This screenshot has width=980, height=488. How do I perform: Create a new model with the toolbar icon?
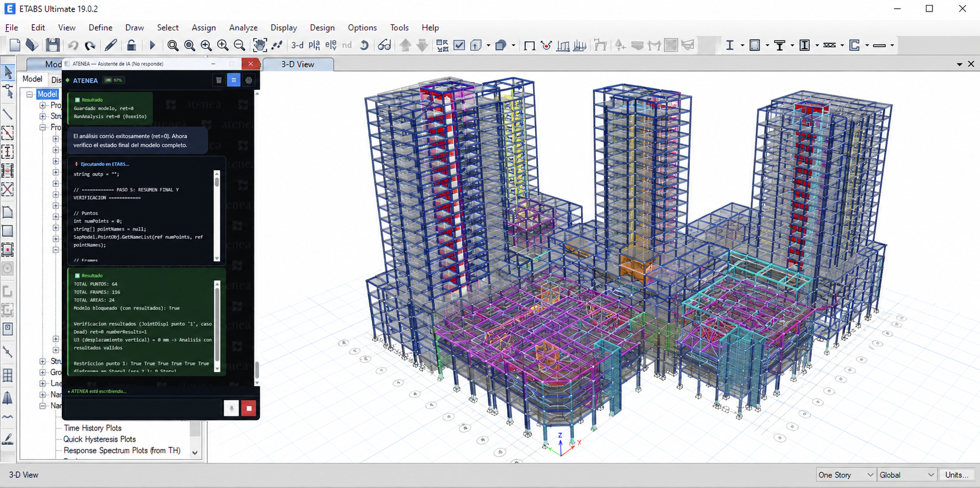(x=15, y=45)
